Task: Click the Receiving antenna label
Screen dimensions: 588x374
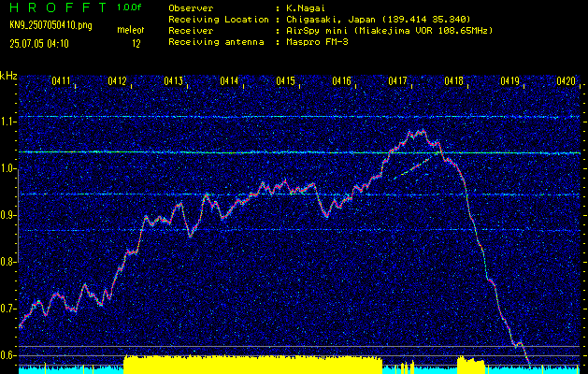Action: coord(216,42)
